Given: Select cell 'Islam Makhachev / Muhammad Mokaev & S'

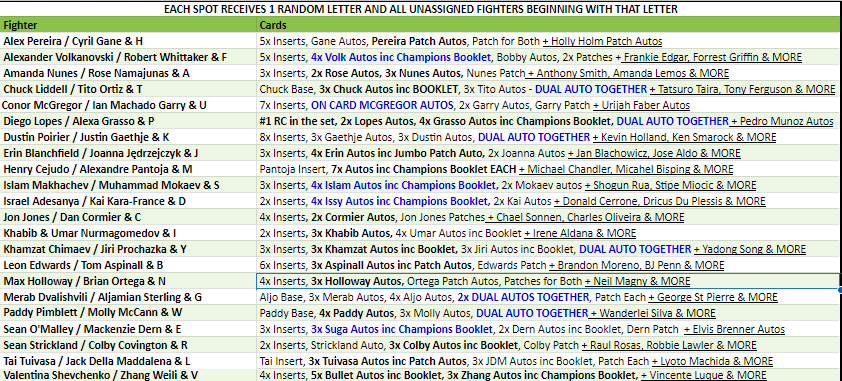Looking at the screenshot, I should coord(129,185).
